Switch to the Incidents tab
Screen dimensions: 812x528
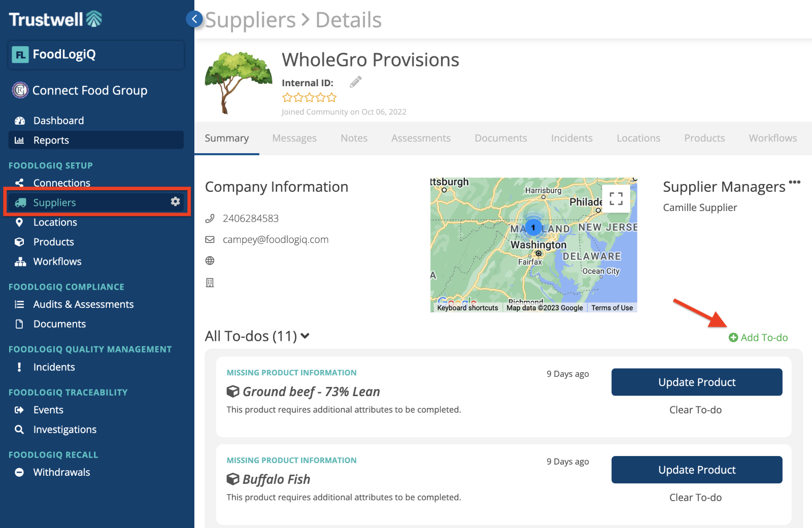click(x=572, y=138)
